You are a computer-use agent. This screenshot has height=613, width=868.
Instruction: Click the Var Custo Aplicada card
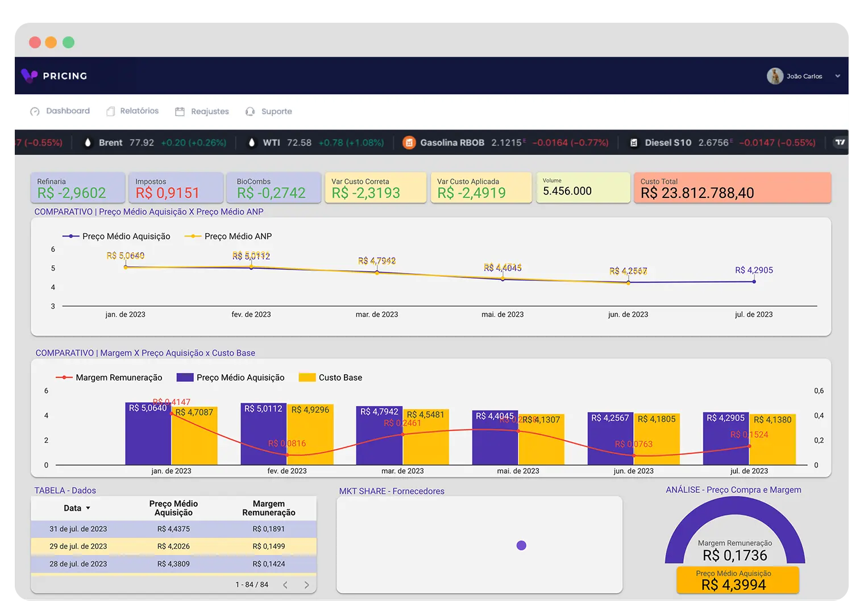[481, 188]
